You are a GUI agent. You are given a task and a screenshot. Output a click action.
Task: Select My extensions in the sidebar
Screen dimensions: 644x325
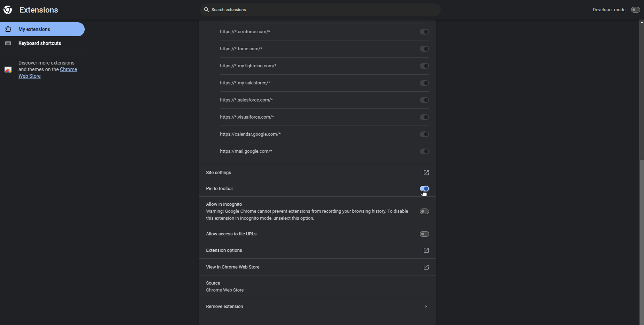coord(34,29)
